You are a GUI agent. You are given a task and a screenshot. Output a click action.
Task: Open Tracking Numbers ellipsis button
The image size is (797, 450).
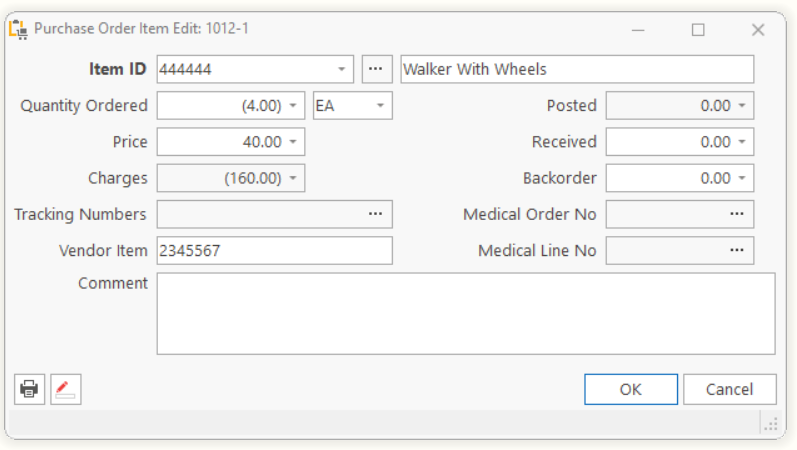point(375,214)
